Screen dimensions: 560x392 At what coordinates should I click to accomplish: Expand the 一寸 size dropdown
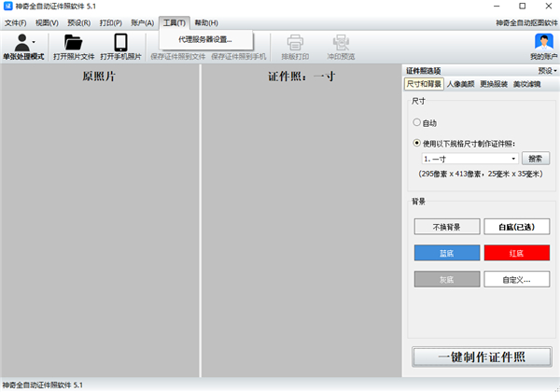(x=513, y=159)
